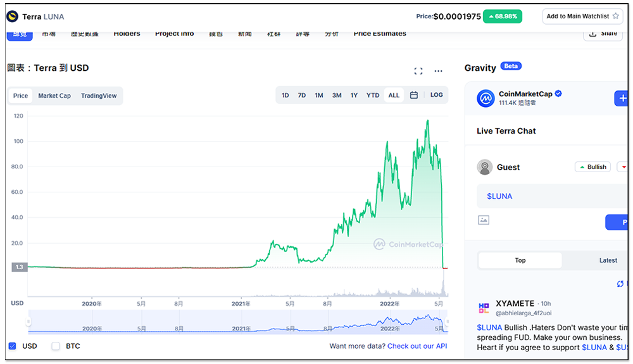Switch to the Market Cap chart tab

click(x=54, y=96)
